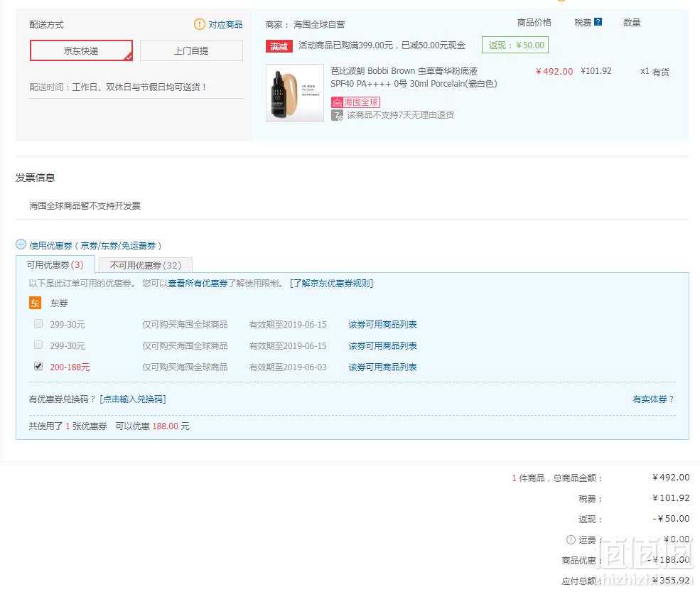Image resolution: width=700 pixels, height=592 pixels.
Task: Open 该券可用商品列表 for first 299-30元 coupon
Action: point(382,325)
